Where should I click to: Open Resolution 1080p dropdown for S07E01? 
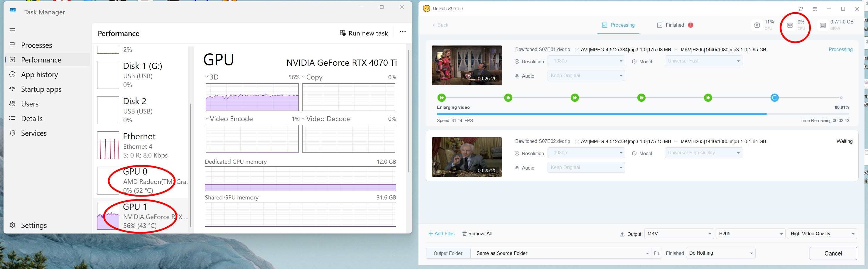click(x=586, y=61)
